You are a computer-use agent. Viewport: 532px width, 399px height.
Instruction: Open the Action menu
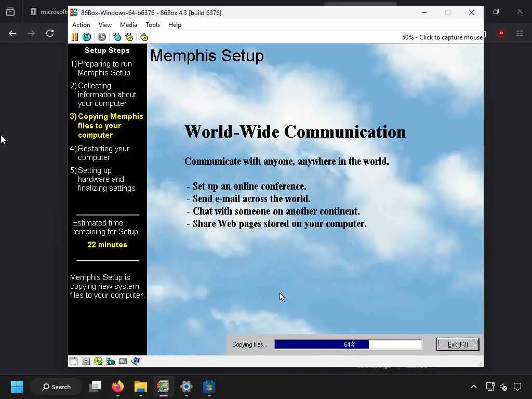81,25
